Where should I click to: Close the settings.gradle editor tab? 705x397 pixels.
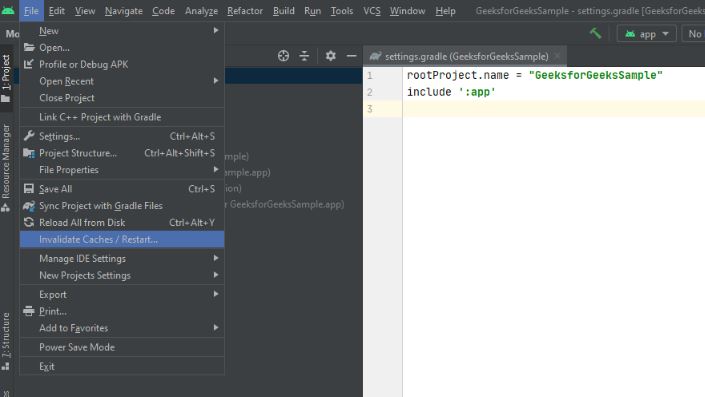coord(558,57)
